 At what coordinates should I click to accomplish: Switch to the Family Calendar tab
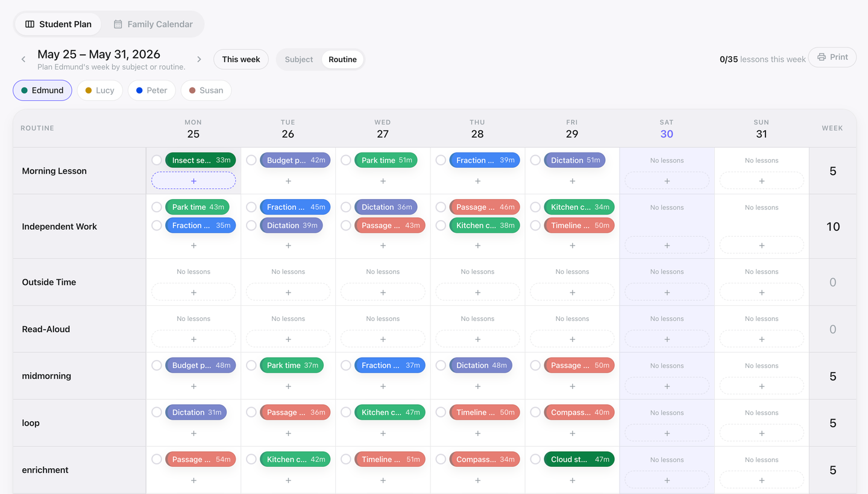click(153, 24)
